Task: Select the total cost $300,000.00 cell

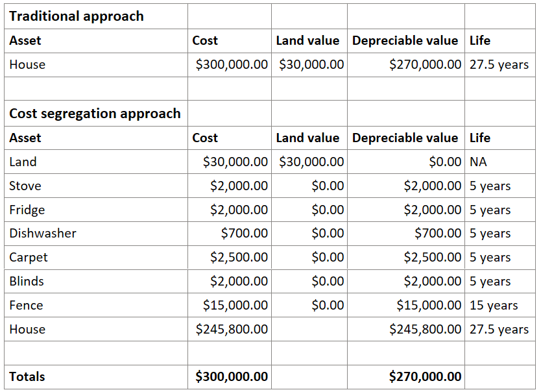Action: pyautogui.click(x=230, y=377)
